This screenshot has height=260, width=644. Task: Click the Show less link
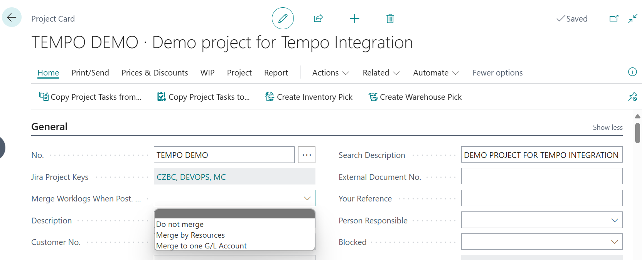[x=607, y=127]
